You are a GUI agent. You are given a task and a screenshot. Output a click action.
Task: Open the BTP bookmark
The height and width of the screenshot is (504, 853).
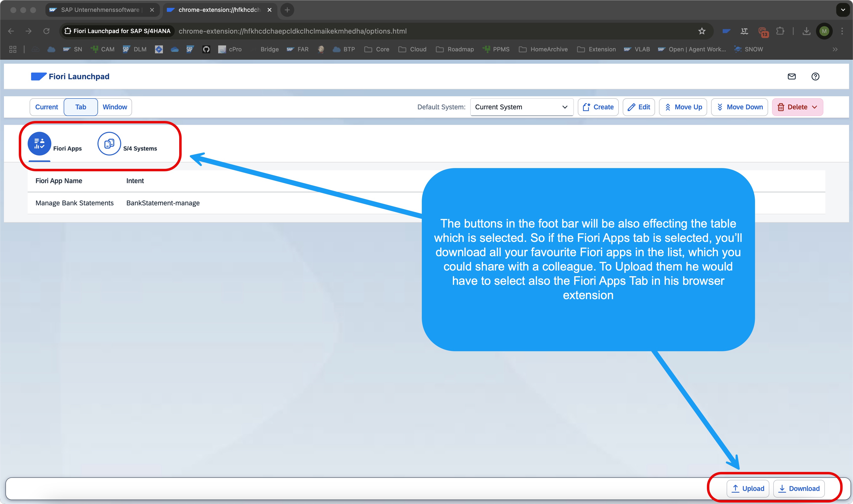[344, 49]
